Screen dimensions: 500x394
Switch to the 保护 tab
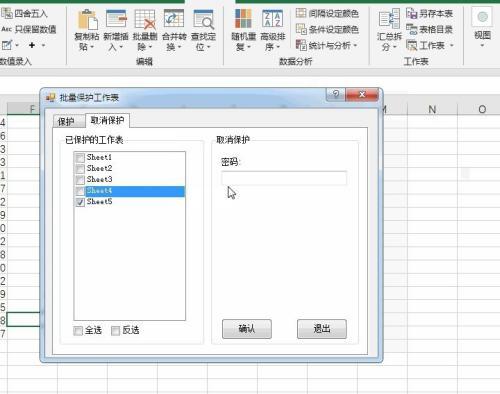click(x=67, y=121)
